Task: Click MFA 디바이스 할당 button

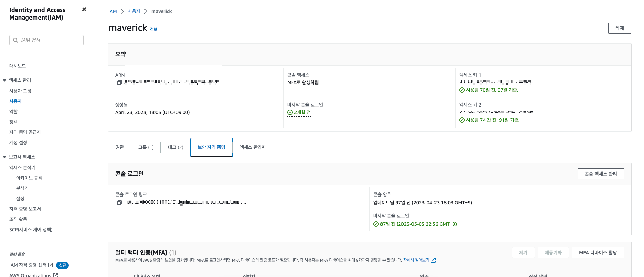Action: click(598, 253)
